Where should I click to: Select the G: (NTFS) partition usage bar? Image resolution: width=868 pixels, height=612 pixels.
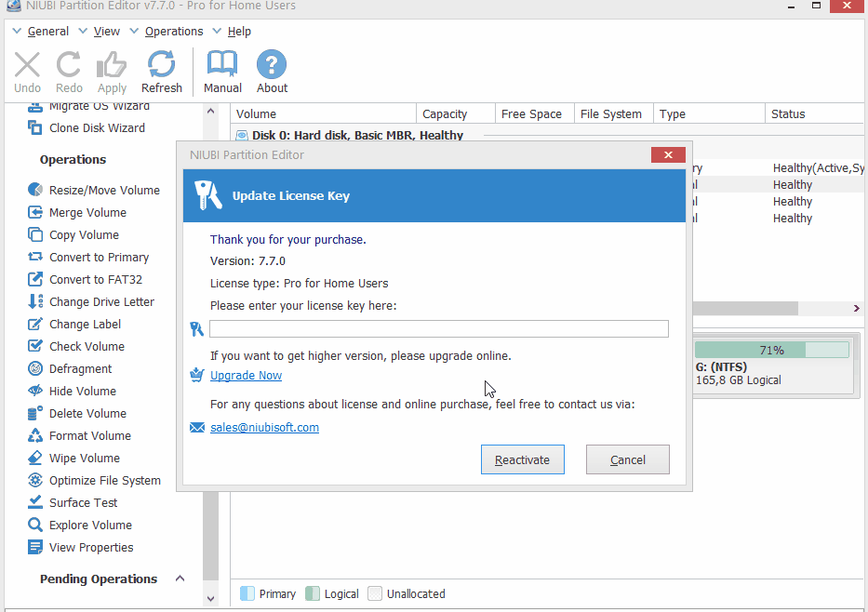[771, 350]
